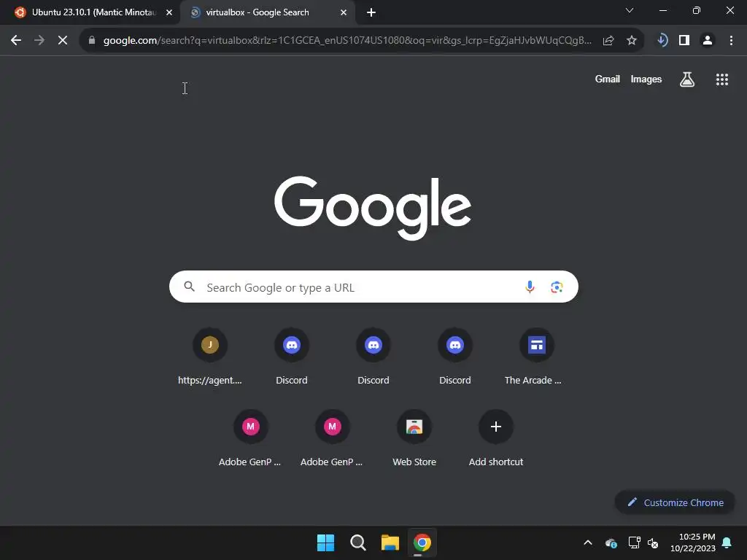Open Search Labs flask icon
The height and width of the screenshot is (560, 747).
686,79
